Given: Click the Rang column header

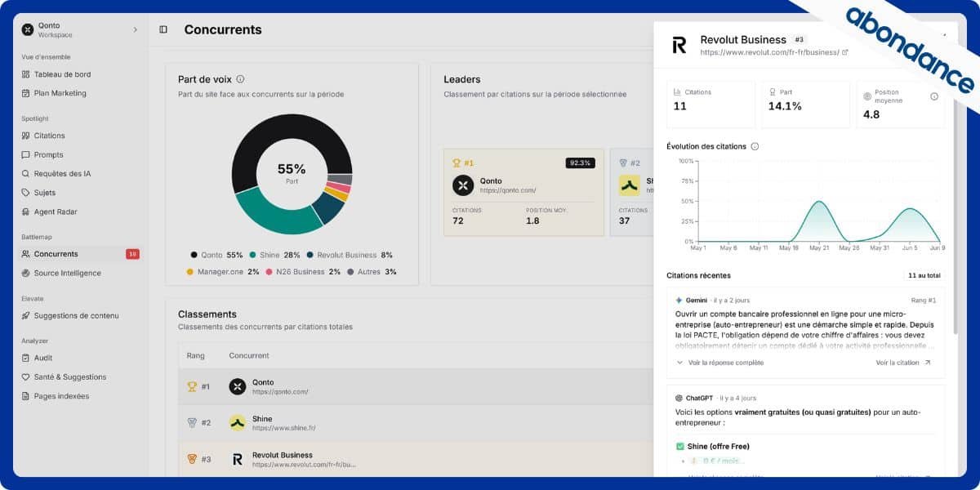Looking at the screenshot, I should coord(196,356).
